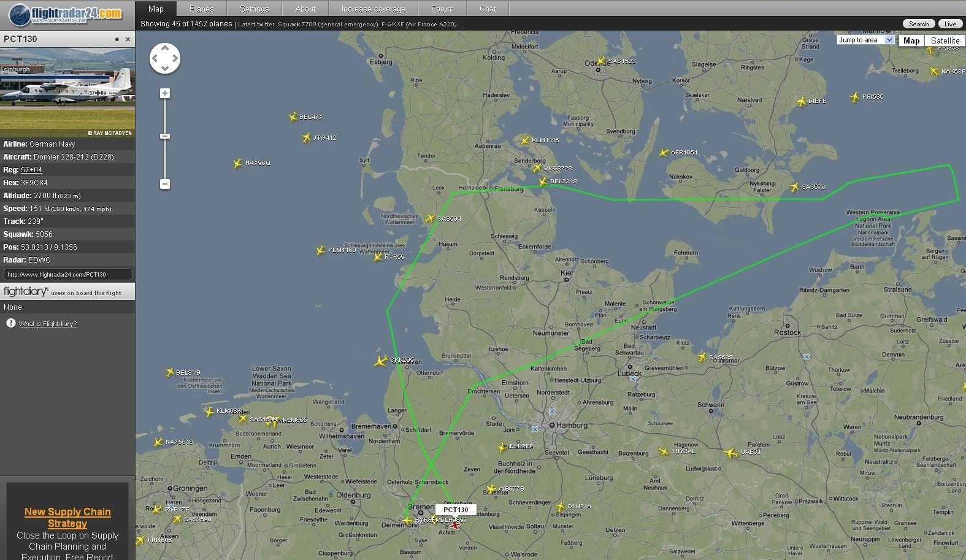966x560 pixels.
Task: Click the KLM1116 plane icon on the map
Action: tap(525, 140)
